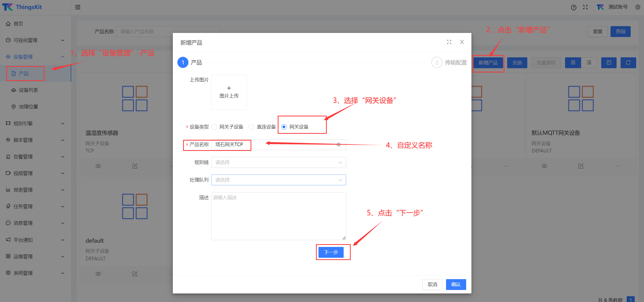Close the 新增产品 dialog with X
The height and width of the screenshot is (302, 644).
click(x=462, y=42)
